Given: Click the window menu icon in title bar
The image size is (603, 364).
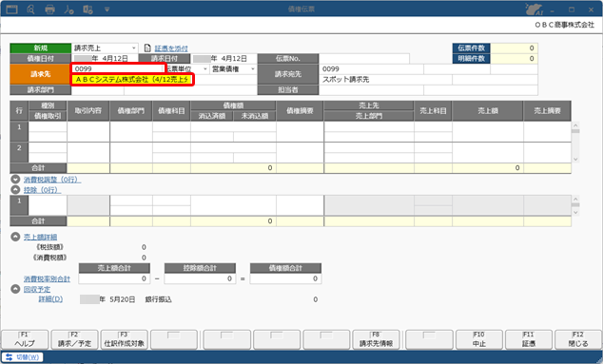Looking at the screenshot, I should (12, 9).
